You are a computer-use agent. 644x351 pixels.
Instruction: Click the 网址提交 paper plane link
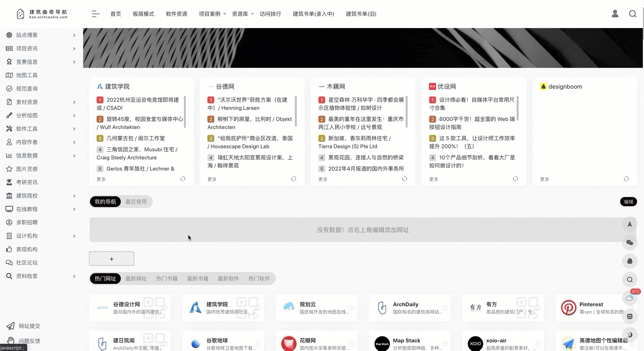[x=23, y=326]
